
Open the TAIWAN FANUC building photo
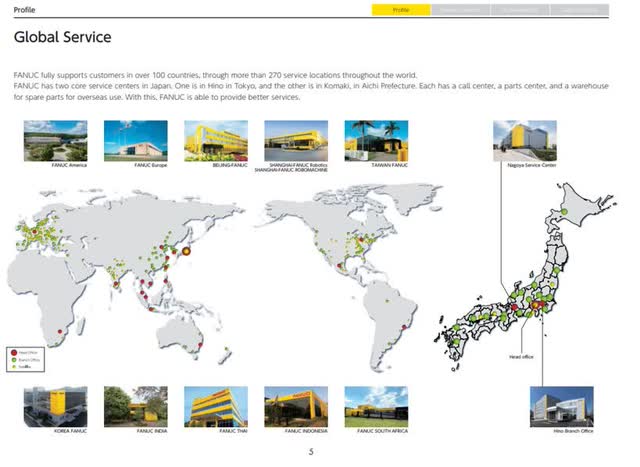[x=376, y=141]
